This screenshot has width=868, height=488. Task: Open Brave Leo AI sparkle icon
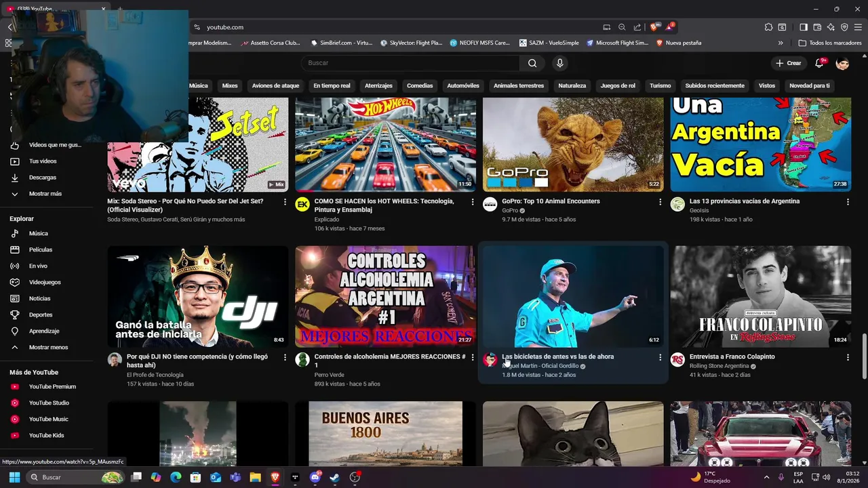tap(831, 27)
